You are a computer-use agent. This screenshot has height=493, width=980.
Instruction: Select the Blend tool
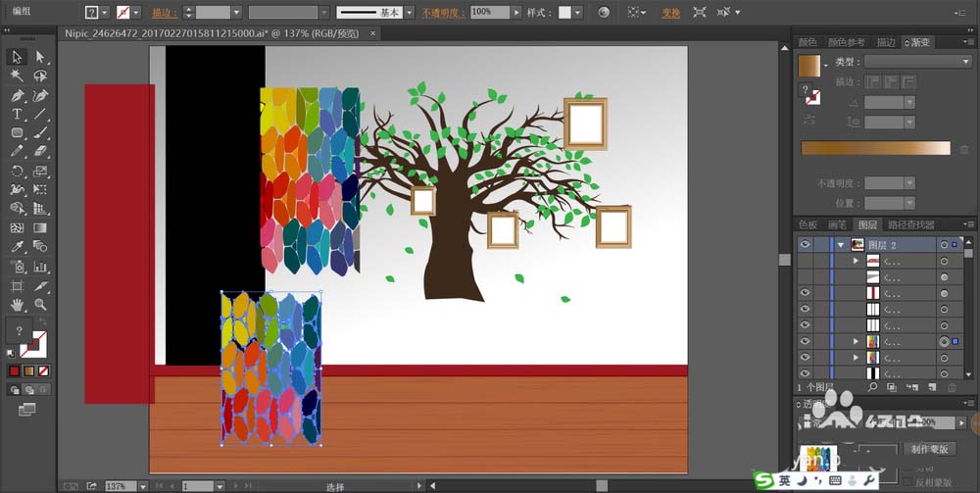[40, 247]
